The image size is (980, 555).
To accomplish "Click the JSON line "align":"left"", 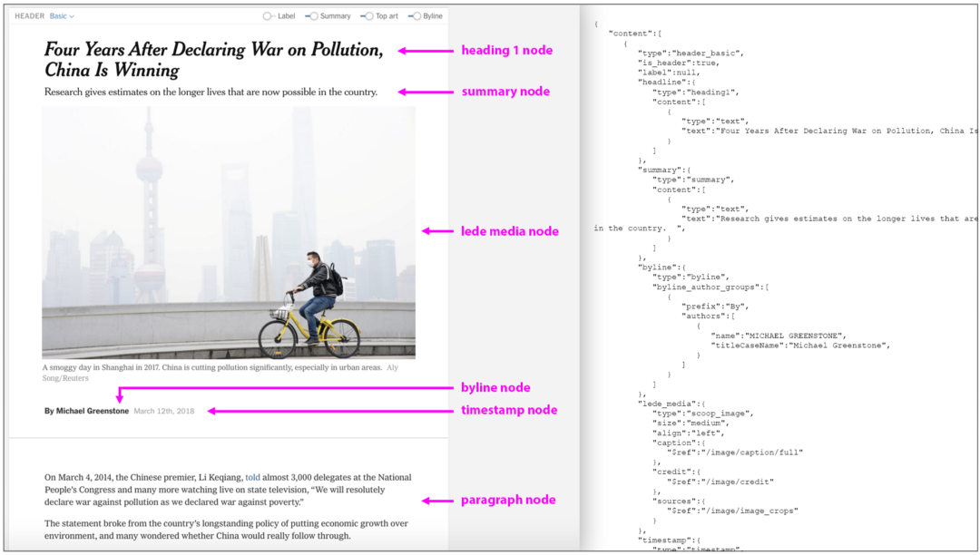I will pyautogui.click(x=688, y=433).
